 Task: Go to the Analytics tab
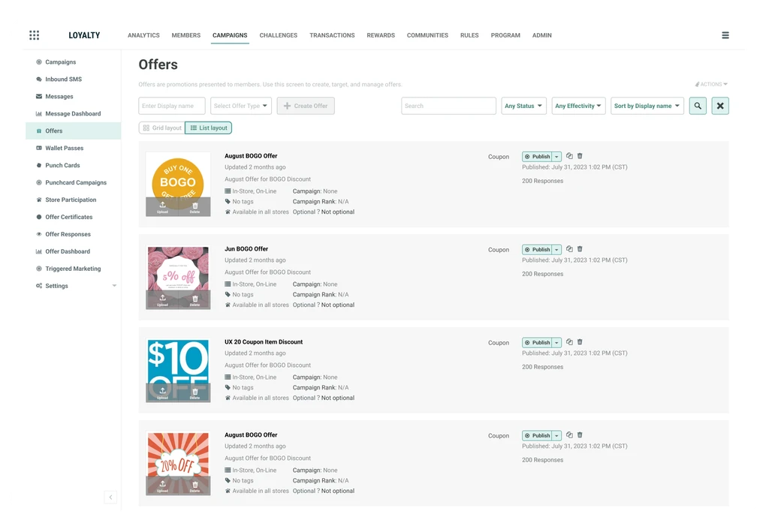coord(143,35)
